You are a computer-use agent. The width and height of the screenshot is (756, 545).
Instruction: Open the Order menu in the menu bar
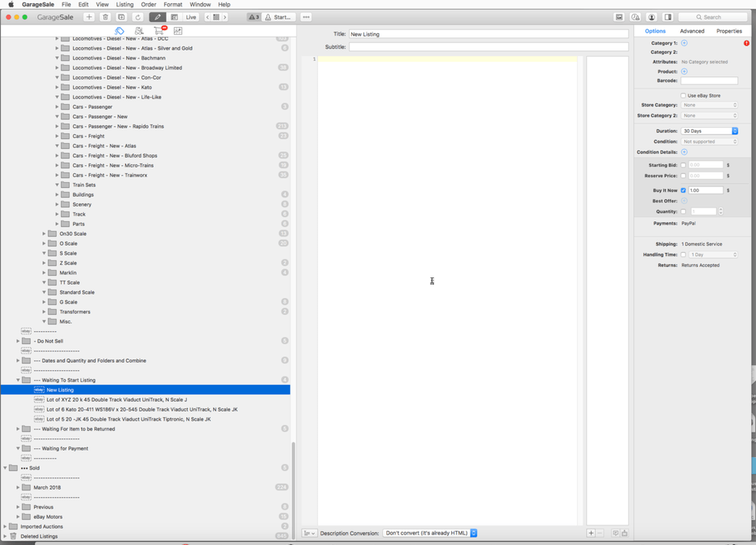tap(149, 4)
